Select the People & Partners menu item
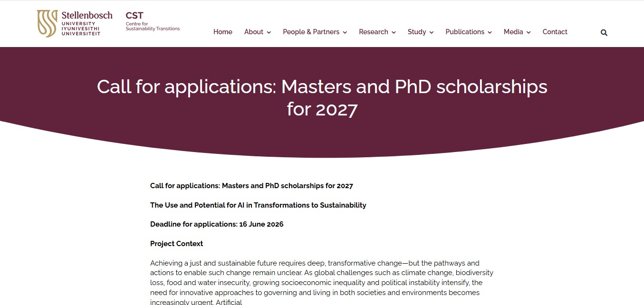 point(311,32)
